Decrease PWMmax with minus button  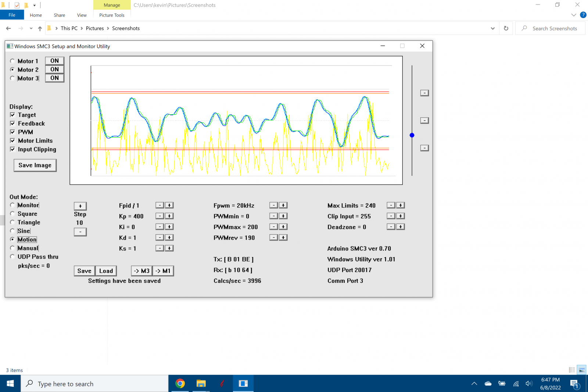[274, 227]
